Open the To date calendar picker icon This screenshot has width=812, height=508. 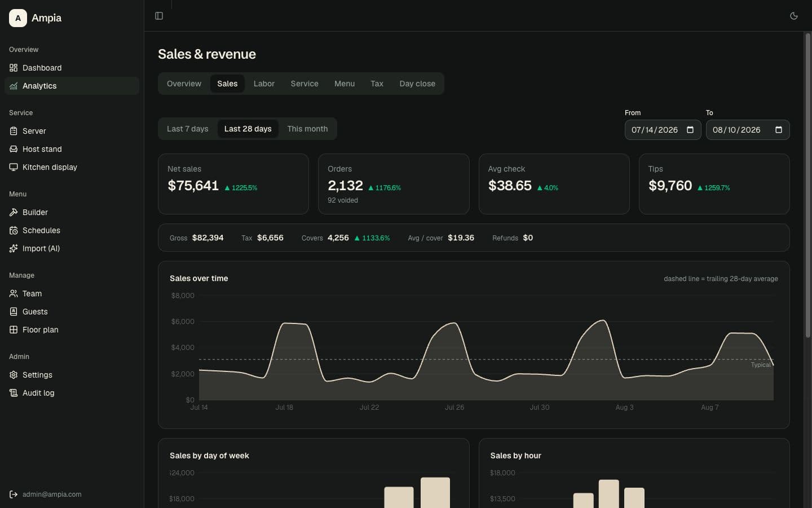pyautogui.click(x=779, y=130)
